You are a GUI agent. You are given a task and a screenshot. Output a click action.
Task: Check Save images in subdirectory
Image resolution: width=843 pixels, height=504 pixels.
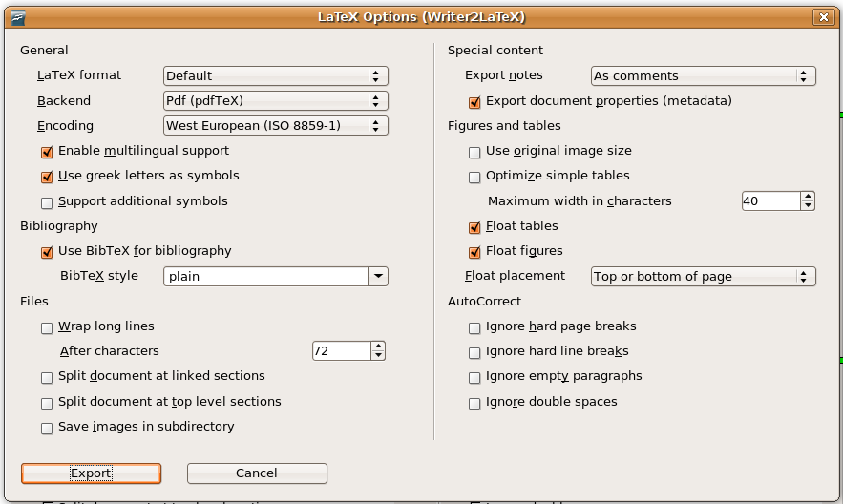pos(47,428)
